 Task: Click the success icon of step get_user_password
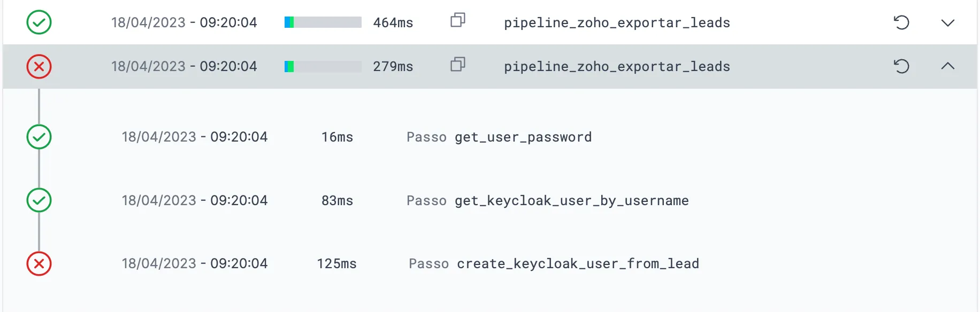[39, 137]
